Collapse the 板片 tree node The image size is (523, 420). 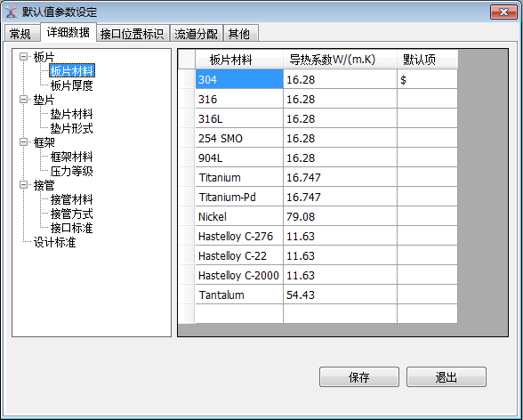[23, 57]
